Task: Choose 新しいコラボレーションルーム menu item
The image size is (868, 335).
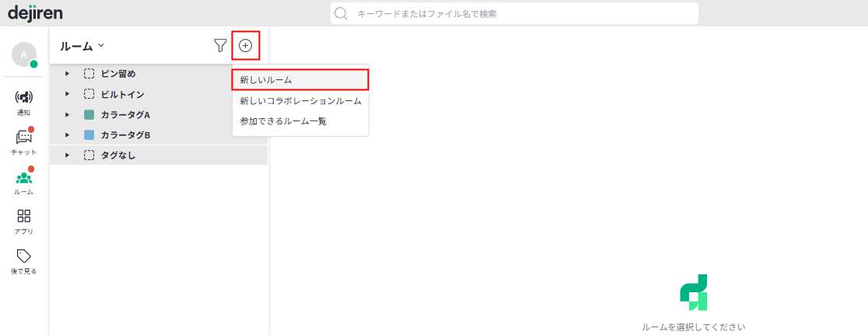Action: pyautogui.click(x=299, y=101)
